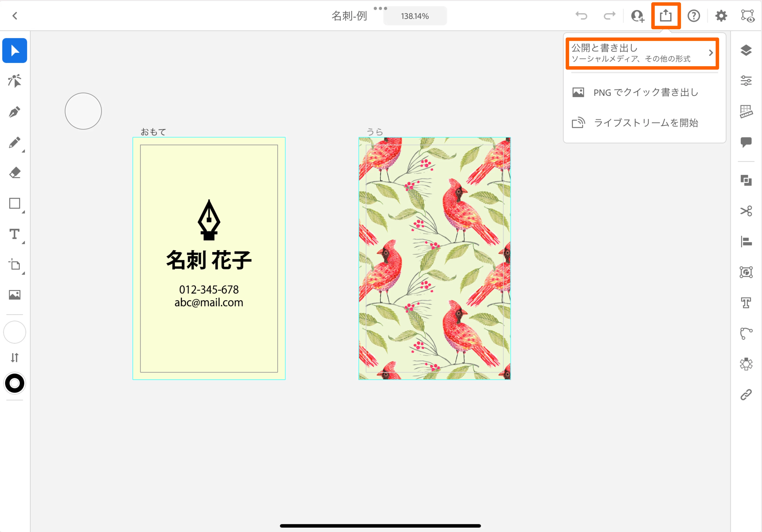Open the Align panel
The height and width of the screenshot is (532, 762).
tap(746, 241)
